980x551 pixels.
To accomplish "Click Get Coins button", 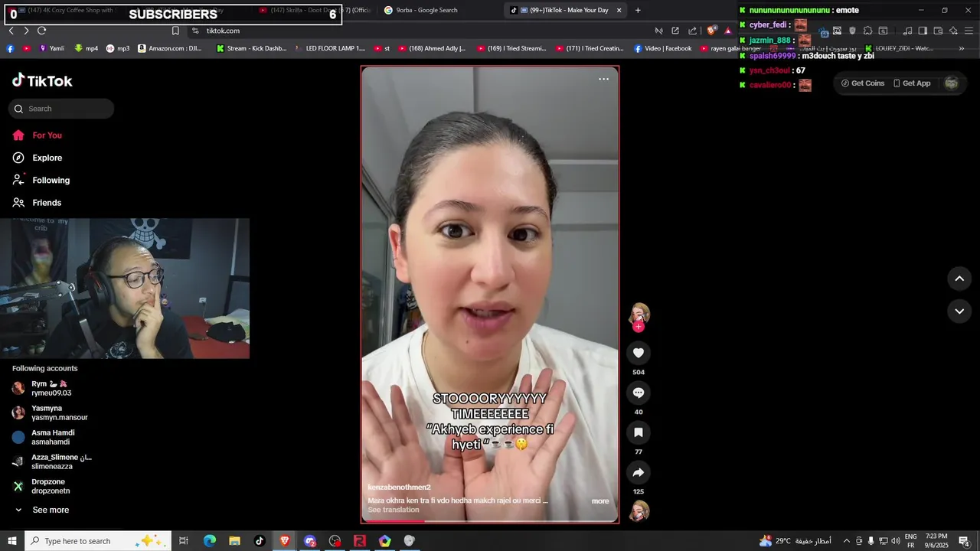I will [x=862, y=83].
